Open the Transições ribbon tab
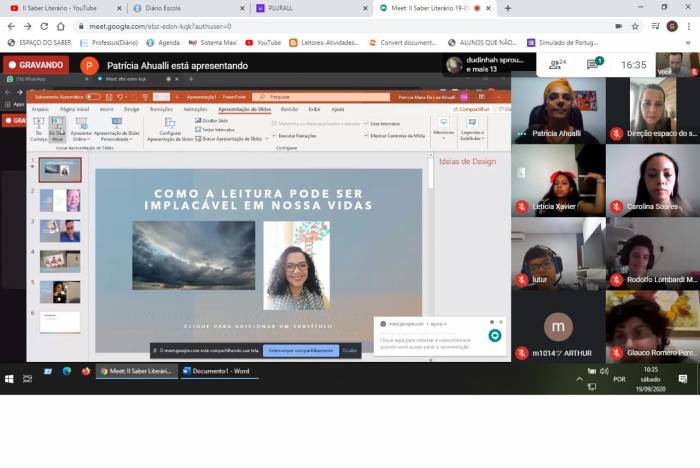 point(160,109)
